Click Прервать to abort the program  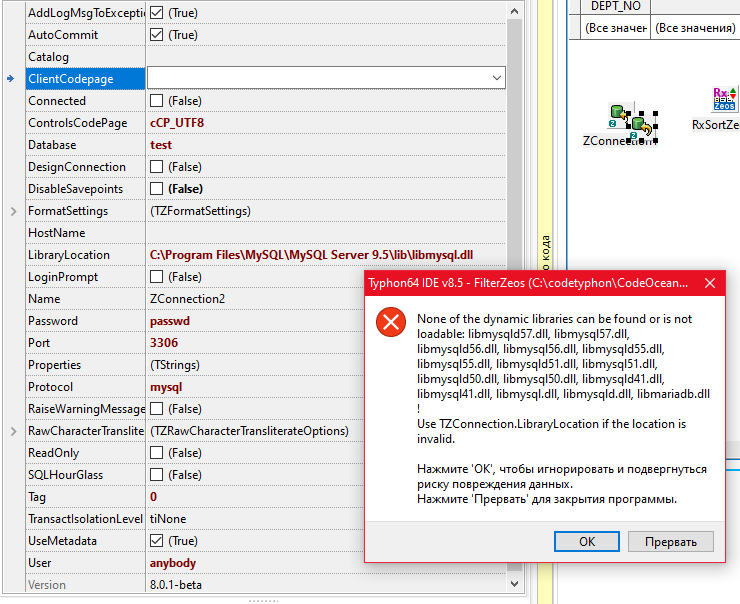coord(670,541)
